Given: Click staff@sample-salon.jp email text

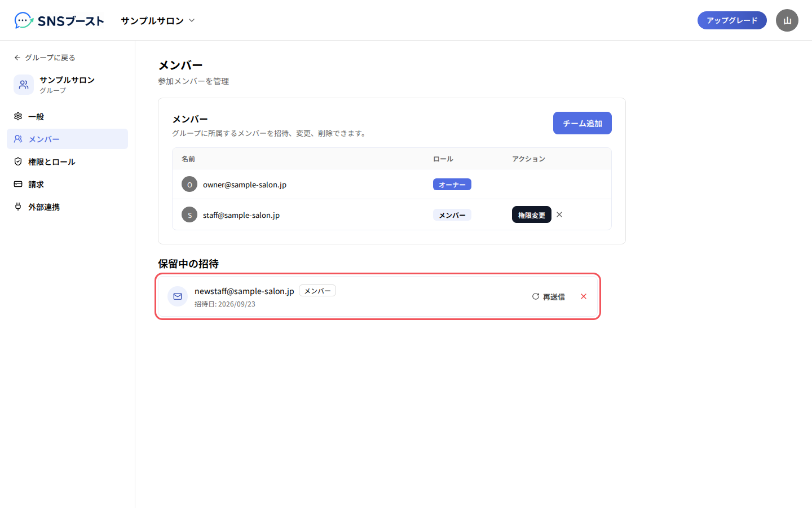Looking at the screenshot, I should click(x=241, y=215).
